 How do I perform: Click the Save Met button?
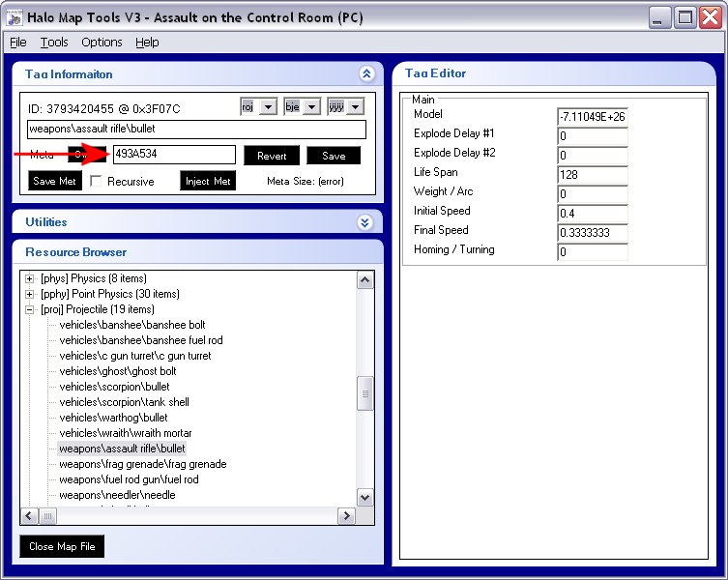tap(55, 181)
